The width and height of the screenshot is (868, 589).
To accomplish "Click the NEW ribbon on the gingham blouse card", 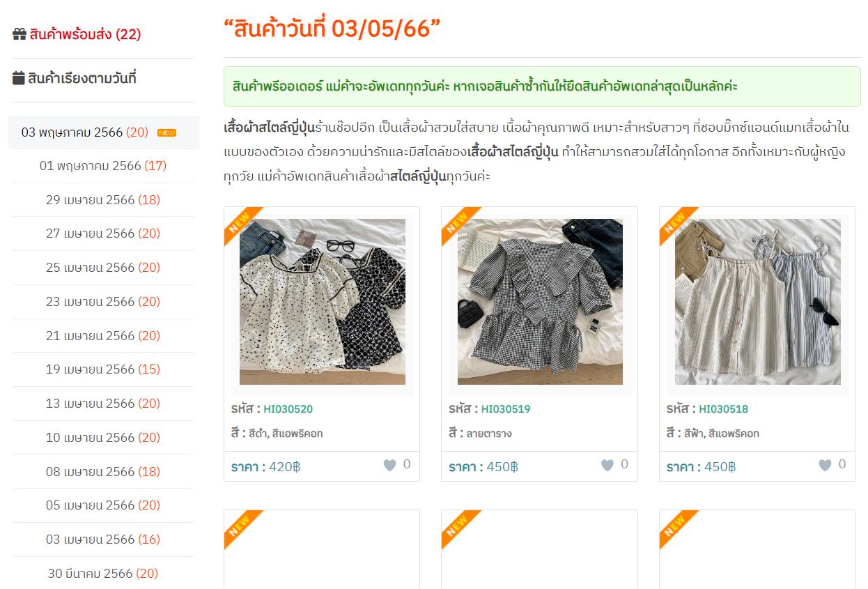I will 459,224.
